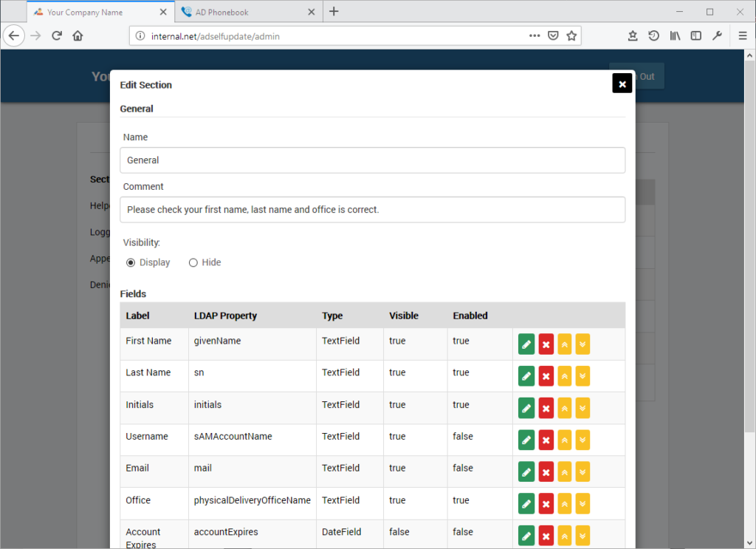The width and height of the screenshot is (756, 549).
Task: Select the Display visibility option
Action: pos(129,262)
